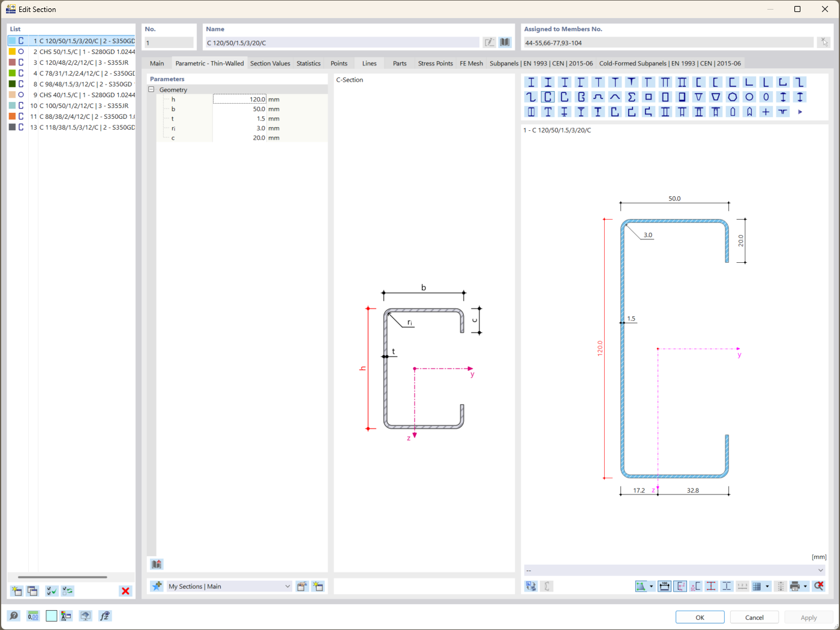Toggle the select-all checkboxes icon below the List

(x=51, y=591)
